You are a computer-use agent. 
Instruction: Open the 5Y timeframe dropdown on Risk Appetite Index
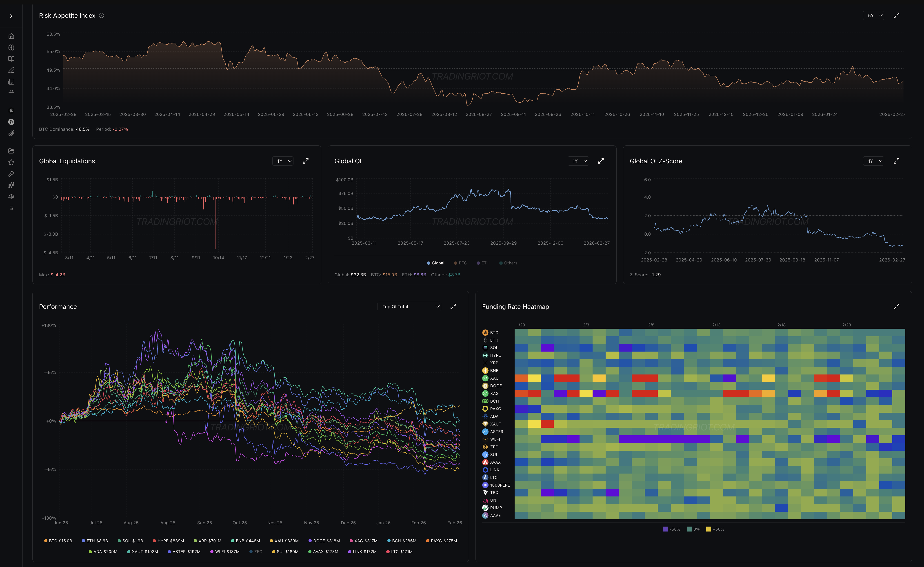tap(874, 15)
